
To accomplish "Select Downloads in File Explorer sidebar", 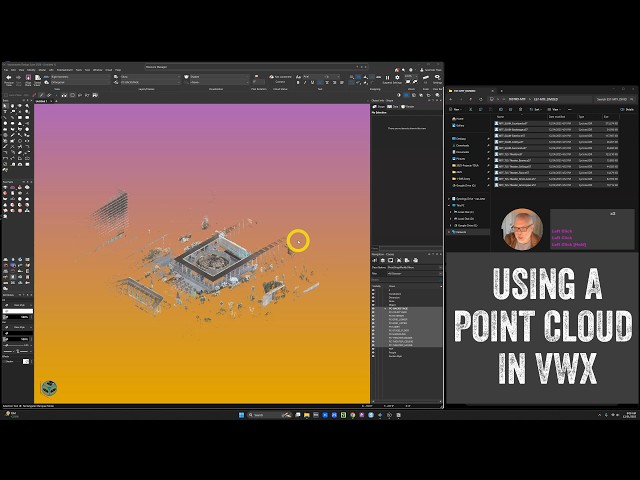I will tap(462, 145).
